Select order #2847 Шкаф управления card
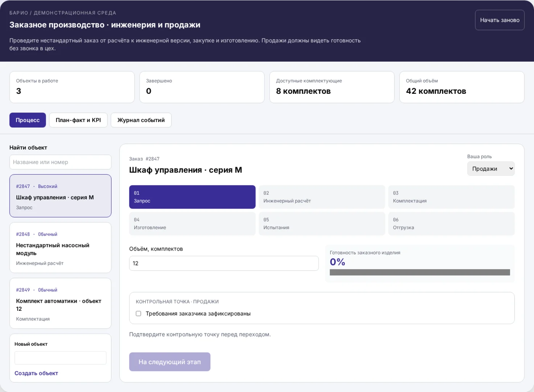This screenshot has width=534, height=392. click(x=60, y=196)
